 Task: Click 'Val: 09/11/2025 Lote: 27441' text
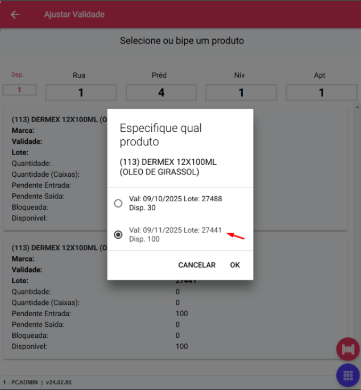coord(175,230)
